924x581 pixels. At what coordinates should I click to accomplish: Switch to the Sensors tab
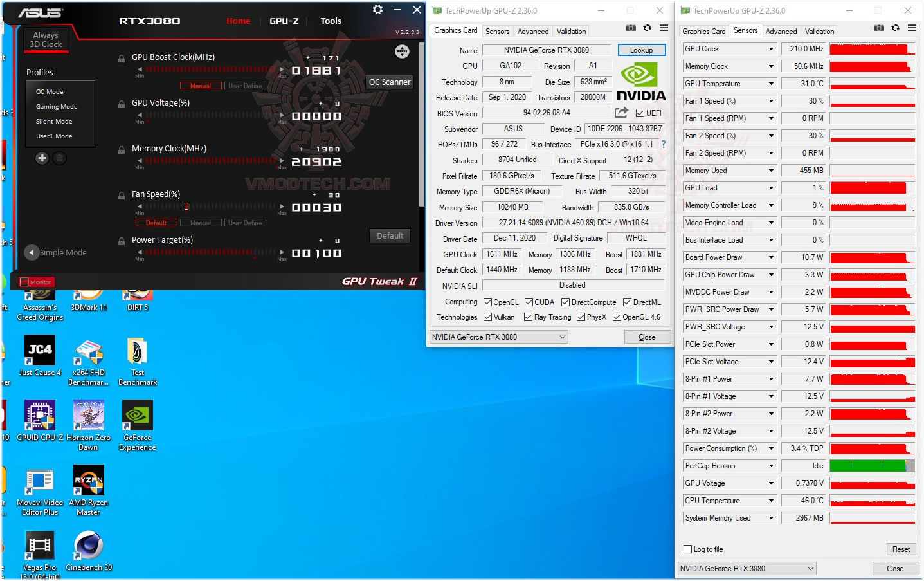pos(498,31)
